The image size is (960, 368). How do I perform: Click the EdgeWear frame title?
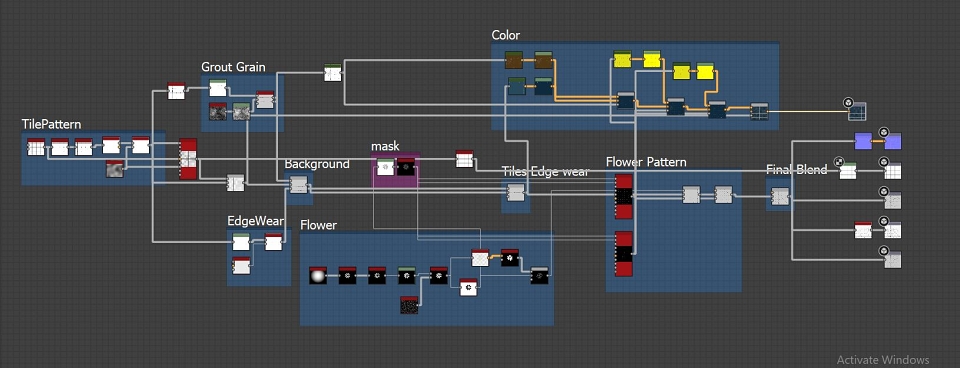pos(256,220)
